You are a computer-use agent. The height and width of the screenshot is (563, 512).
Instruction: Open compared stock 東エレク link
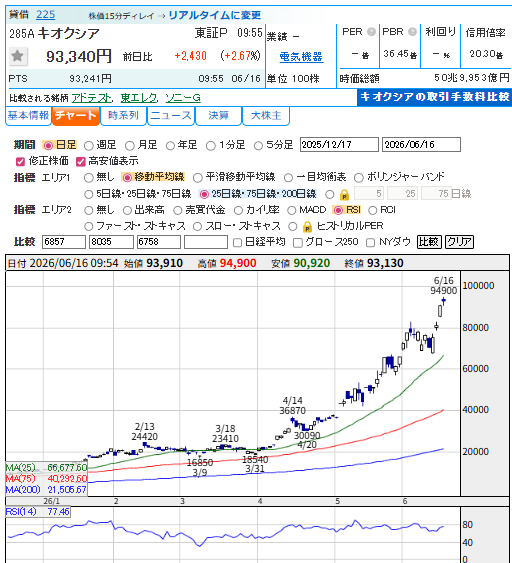pyautogui.click(x=139, y=98)
